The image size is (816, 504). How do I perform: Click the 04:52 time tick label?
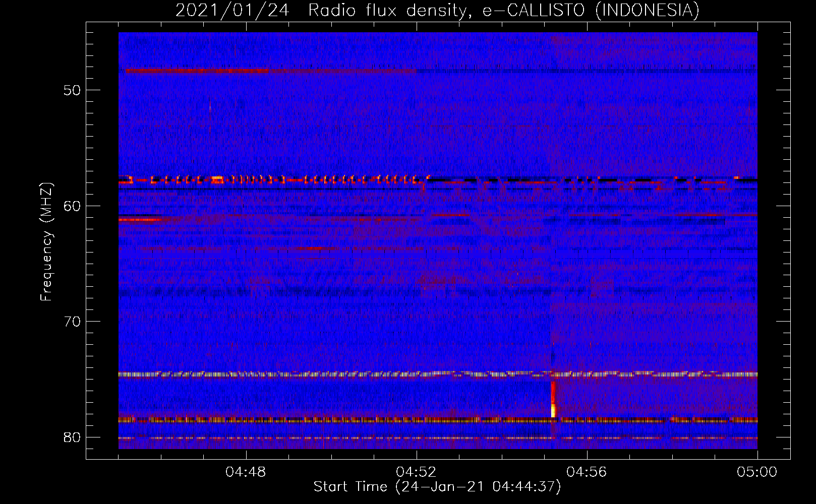click(x=417, y=472)
